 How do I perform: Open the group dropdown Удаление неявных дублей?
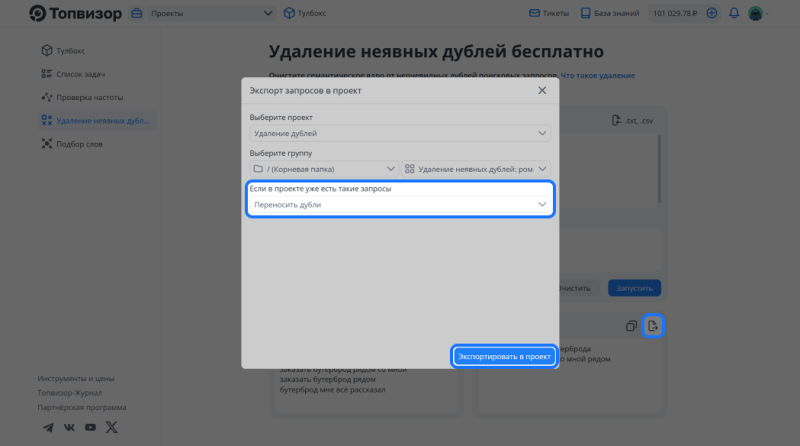[476, 169]
